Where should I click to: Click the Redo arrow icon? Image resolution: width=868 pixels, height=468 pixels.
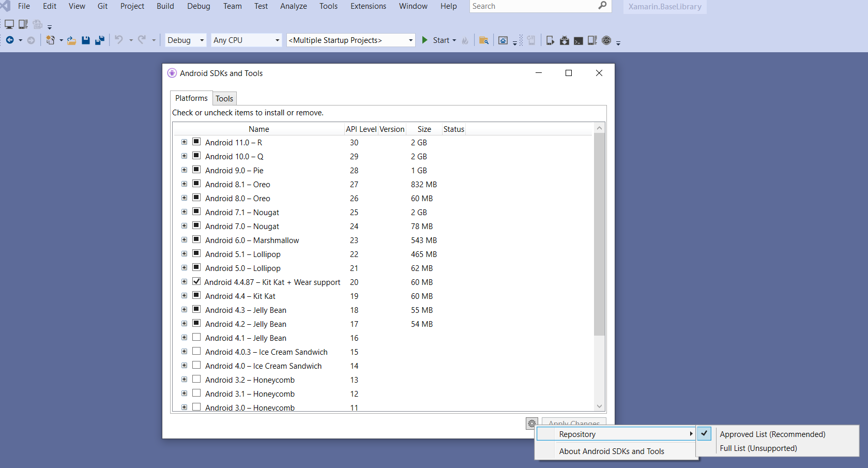point(142,40)
